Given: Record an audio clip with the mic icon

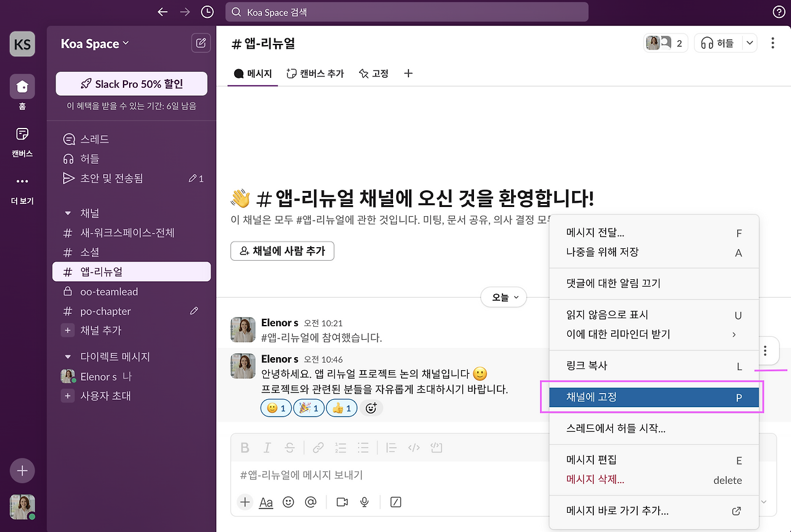Looking at the screenshot, I should point(364,502).
